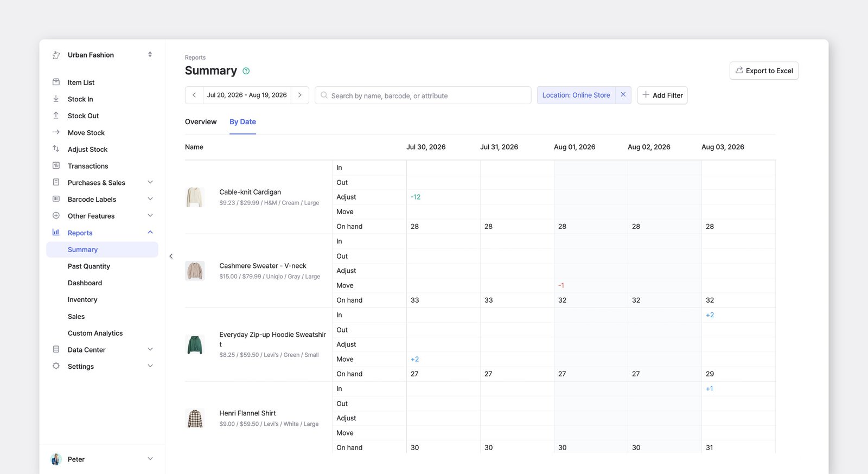Open the Urban Fashion team switcher
Image resolution: width=868 pixels, height=474 pixels.
click(150, 55)
